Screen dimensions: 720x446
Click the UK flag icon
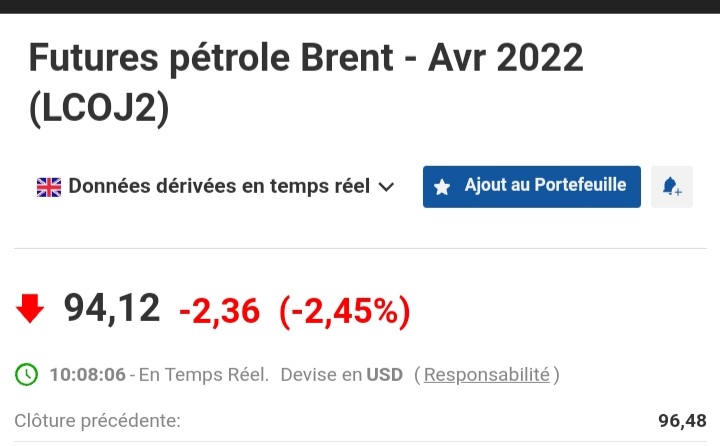pyautogui.click(x=49, y=187)
